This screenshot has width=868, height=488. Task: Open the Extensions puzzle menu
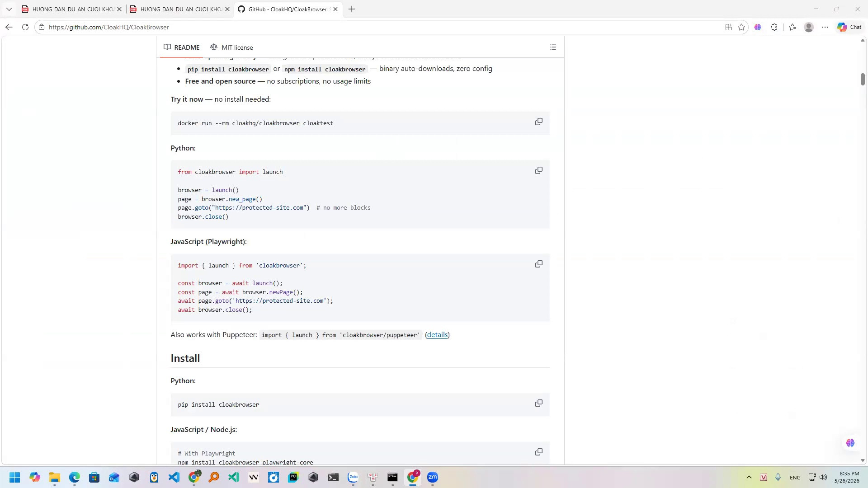click(774, 27)
